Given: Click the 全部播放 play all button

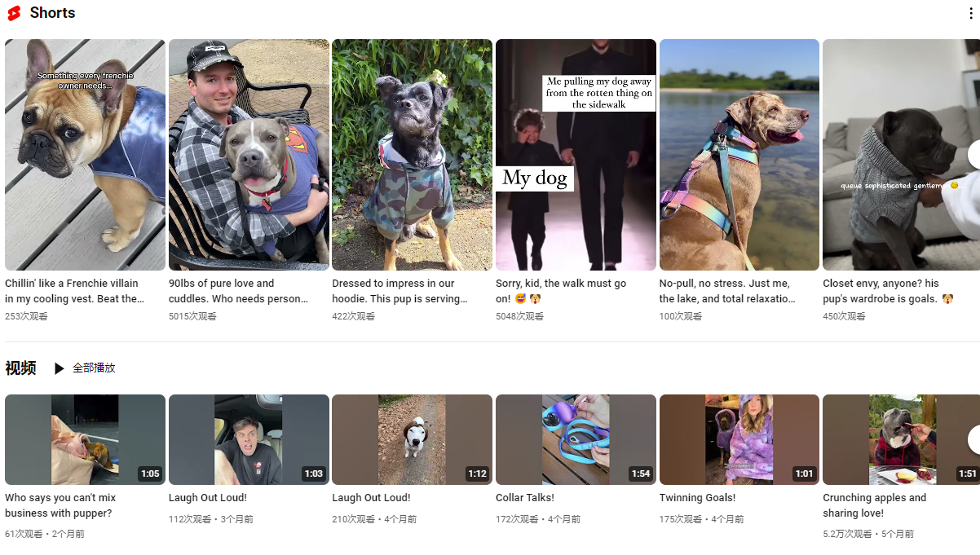Looking at the screenshot, I should (84, 368).
